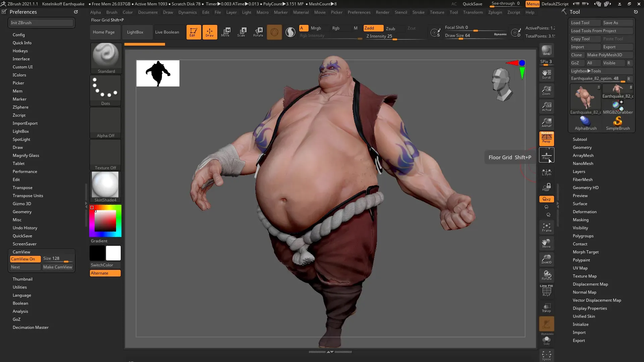Expand the Decimation Master preferences section

coord(31,327)
